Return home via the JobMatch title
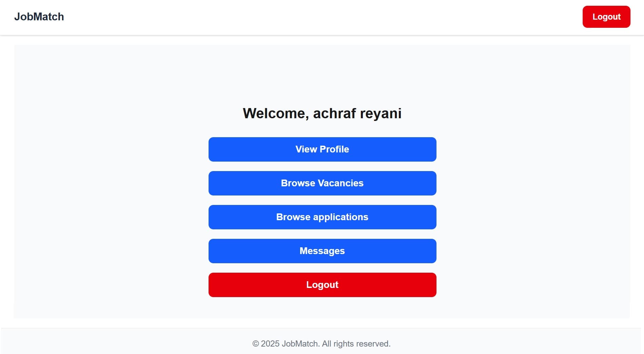The image size is (644, 354). (39, 16)
